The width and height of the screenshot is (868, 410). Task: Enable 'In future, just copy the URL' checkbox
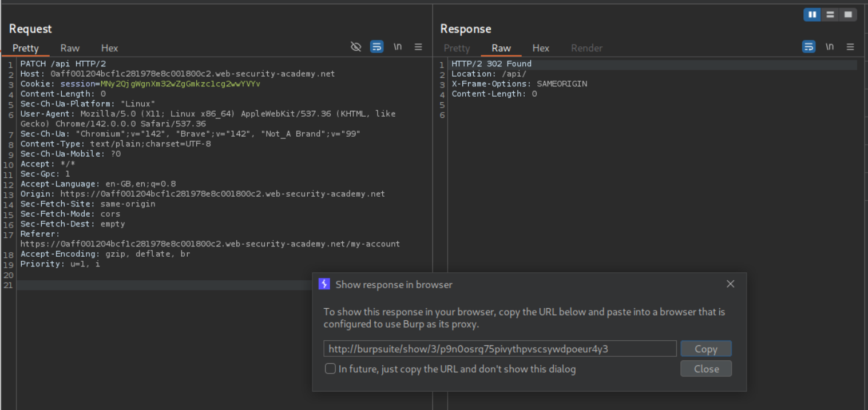tap(330, 369)
